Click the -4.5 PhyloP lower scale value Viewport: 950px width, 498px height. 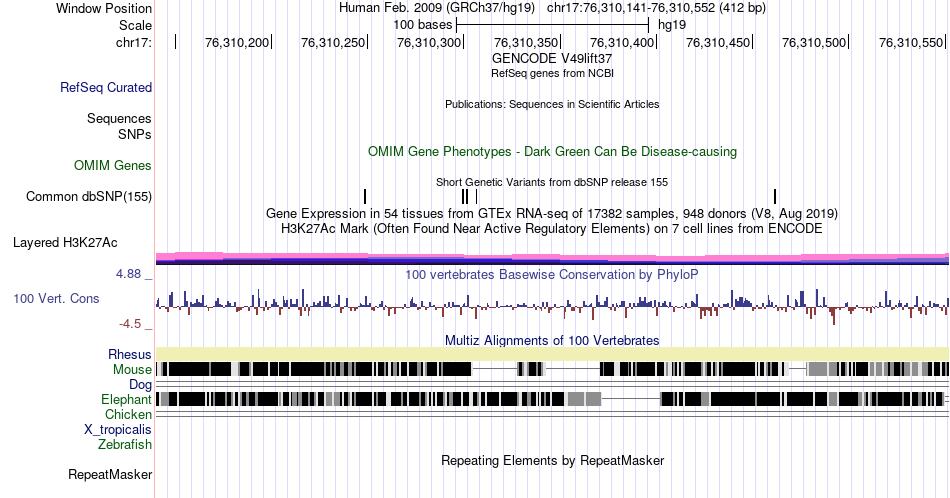pyautogui.click(x=130, y=324)
